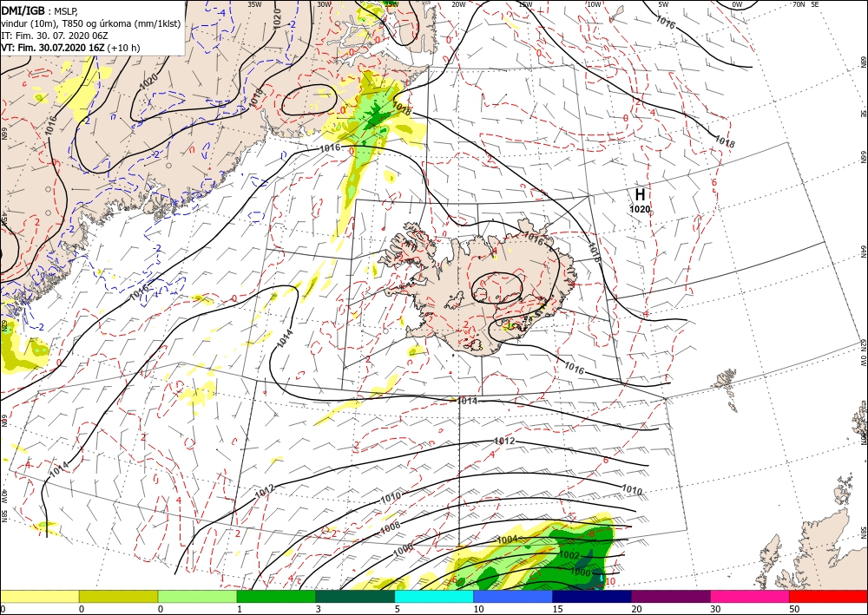This screenshot has height=615, width=868.
Task: Click the '35W' longitude label
Action: point(254,4)
